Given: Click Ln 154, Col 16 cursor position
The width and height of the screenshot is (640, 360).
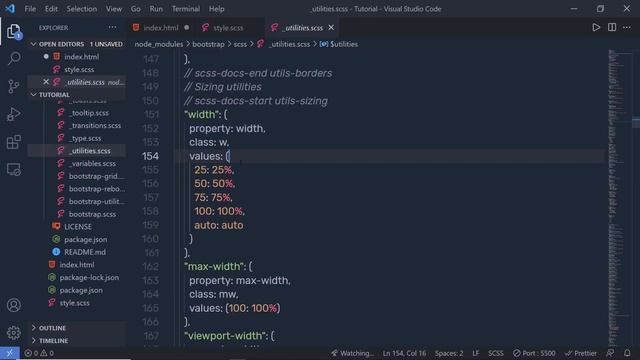Looking at the screenshot, I should 404,353.
